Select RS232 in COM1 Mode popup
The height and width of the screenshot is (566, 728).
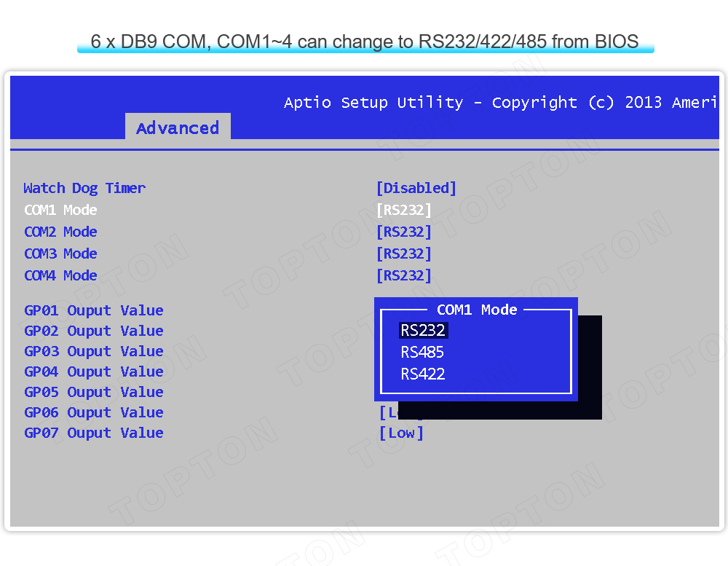point(423,331)
